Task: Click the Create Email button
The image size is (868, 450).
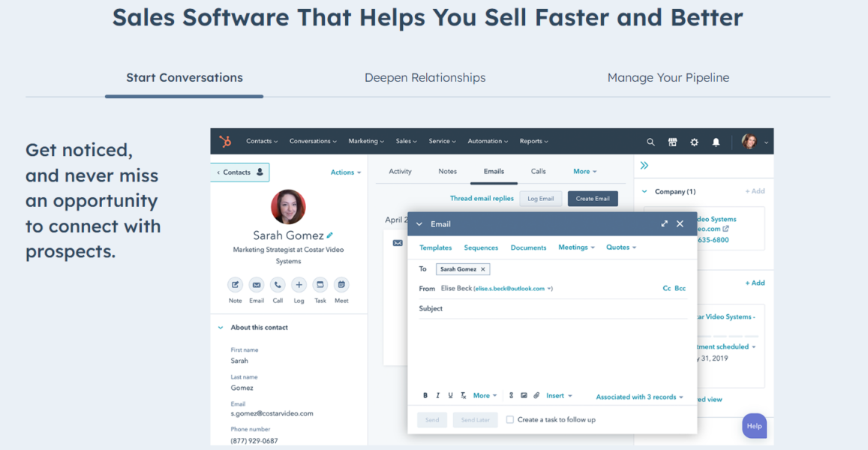Action: (x=593, y=198)
